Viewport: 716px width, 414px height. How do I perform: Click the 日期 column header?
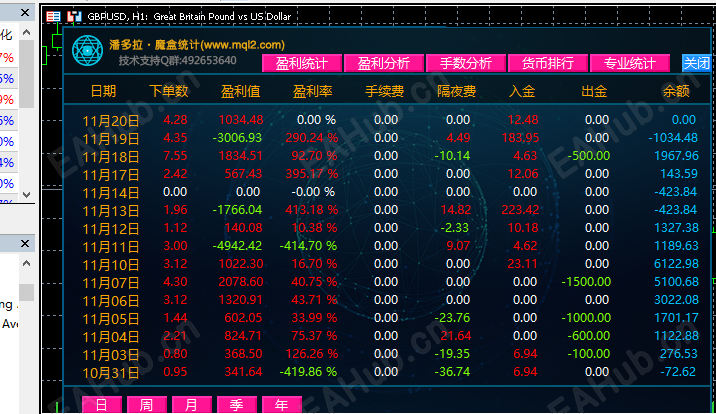click(104, 91)
